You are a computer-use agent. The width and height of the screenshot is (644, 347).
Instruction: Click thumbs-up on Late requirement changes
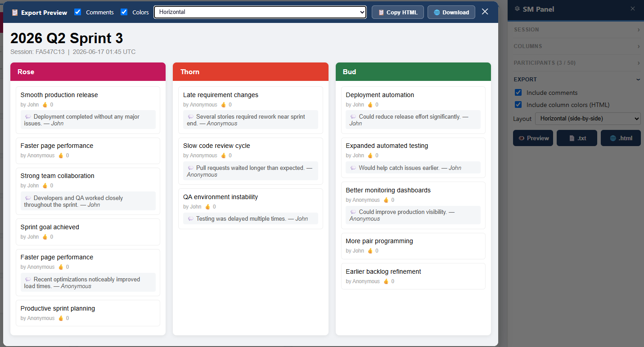223,105
